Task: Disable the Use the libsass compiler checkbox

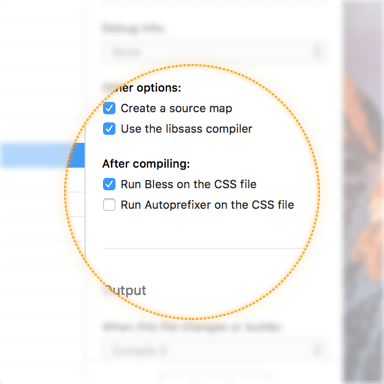Action: pyautogui.click(x=109, y=129)
